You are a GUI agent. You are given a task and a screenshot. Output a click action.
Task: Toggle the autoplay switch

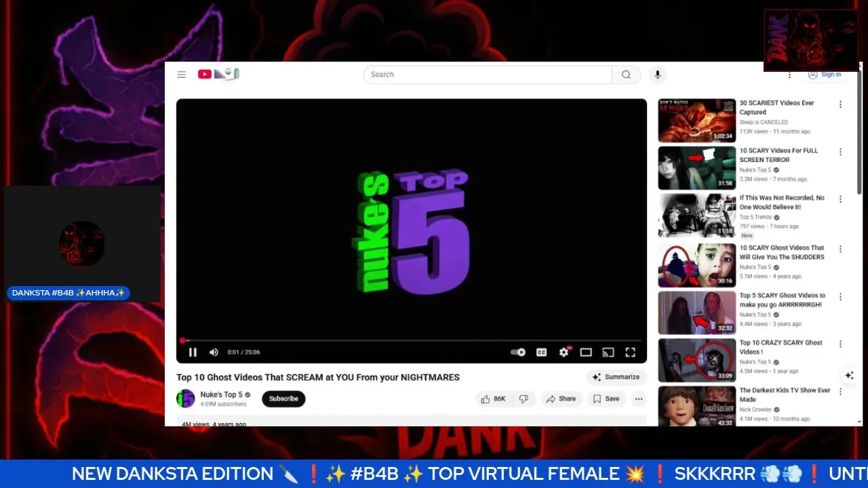pyautogui.click(x=518, y=352)
